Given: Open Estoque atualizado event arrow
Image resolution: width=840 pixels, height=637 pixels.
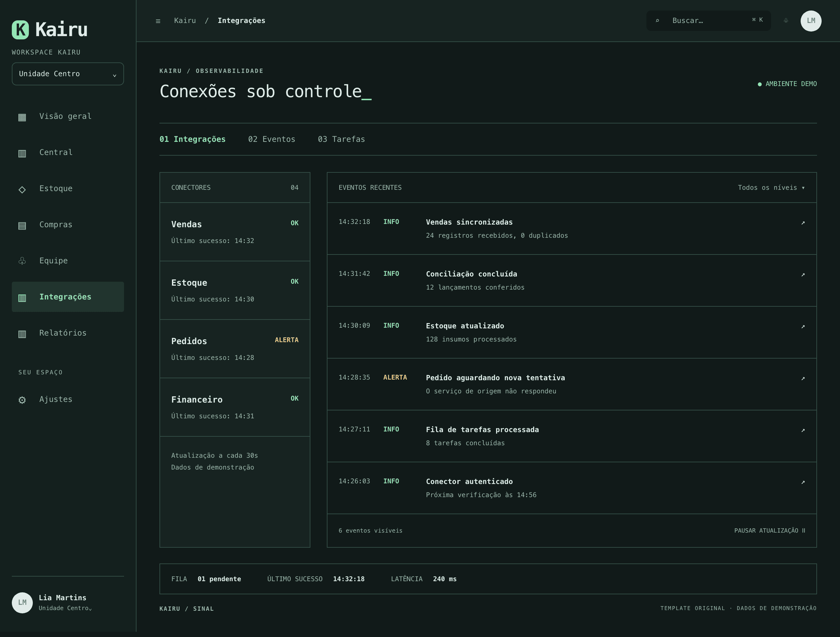Looking at the screenshot, I should (x=803, y=326).
